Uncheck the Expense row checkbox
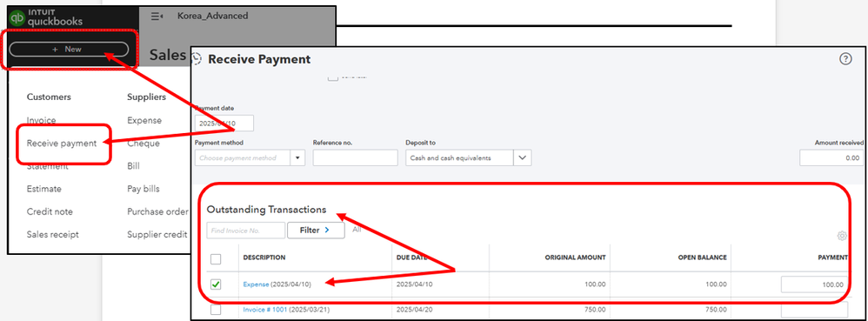Image resolution: width=868 pixels, height=321 pixels. point(216,284)
